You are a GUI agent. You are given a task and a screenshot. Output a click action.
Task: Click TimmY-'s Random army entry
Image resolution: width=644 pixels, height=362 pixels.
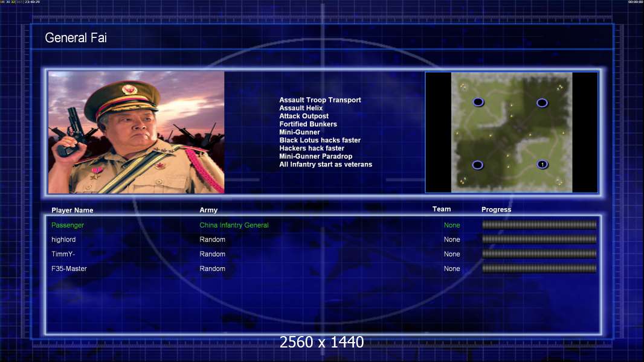212,254
